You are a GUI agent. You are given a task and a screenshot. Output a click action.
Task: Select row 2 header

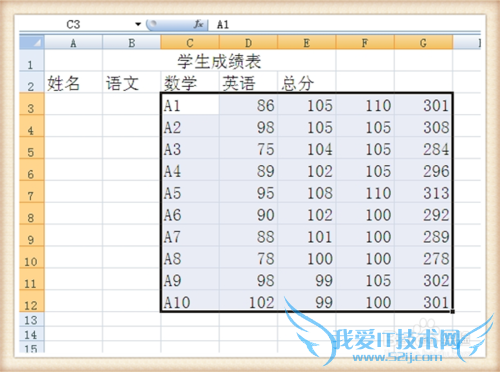tap(32, 82)
